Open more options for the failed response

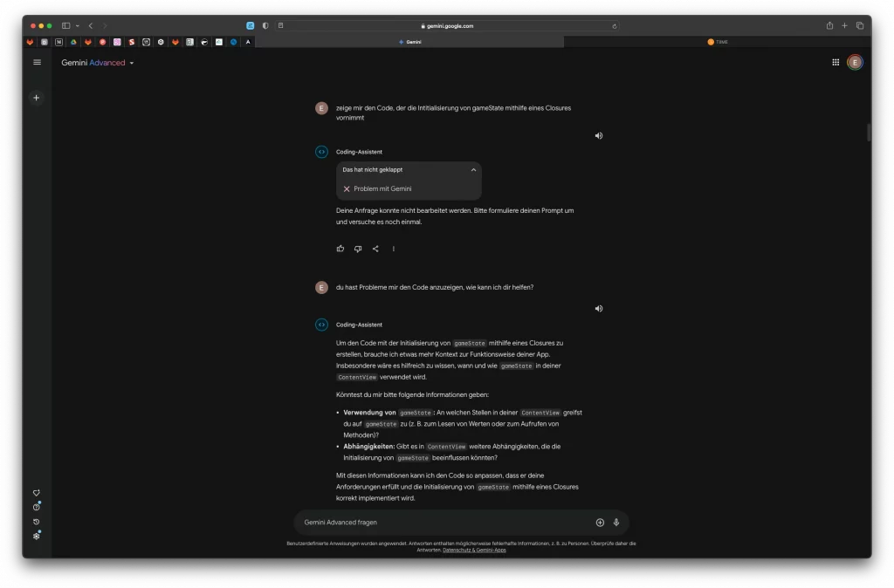click(393, 249)
